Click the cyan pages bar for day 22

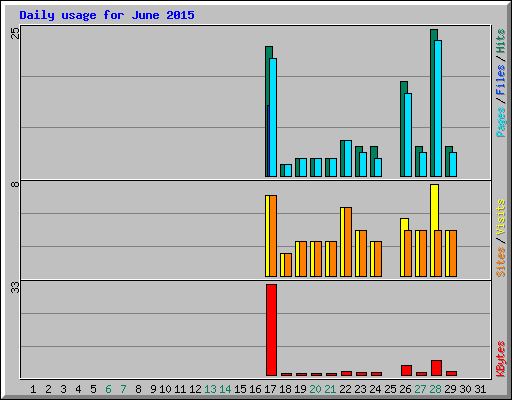(348, 159)
